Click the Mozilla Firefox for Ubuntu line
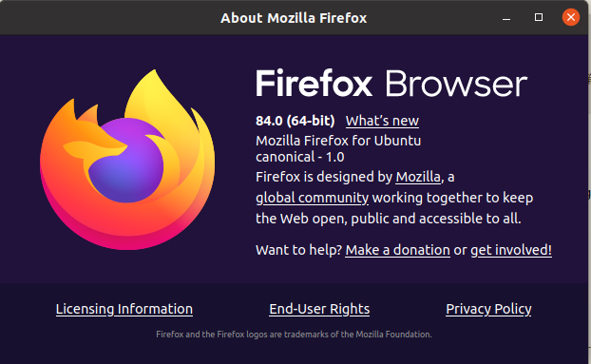Image resolution: width=591 pixels, height=364 pixels. click(x=338, y=141)
